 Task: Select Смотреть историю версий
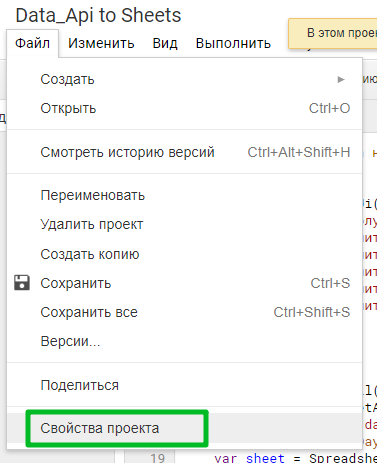pos(185,152)
